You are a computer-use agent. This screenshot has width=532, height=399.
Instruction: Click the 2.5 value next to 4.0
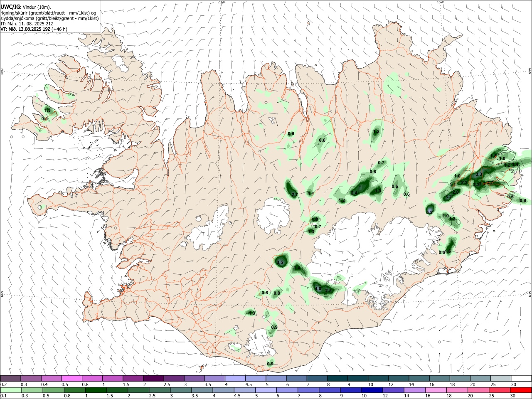point(329,291)
